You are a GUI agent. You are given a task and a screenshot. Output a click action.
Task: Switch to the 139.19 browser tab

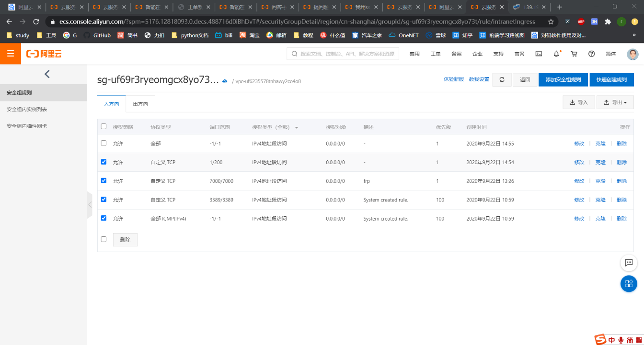pos(529,7)
